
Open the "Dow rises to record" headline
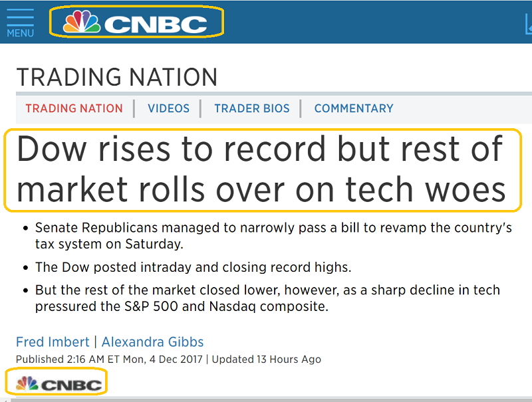(x=261, y=169)
